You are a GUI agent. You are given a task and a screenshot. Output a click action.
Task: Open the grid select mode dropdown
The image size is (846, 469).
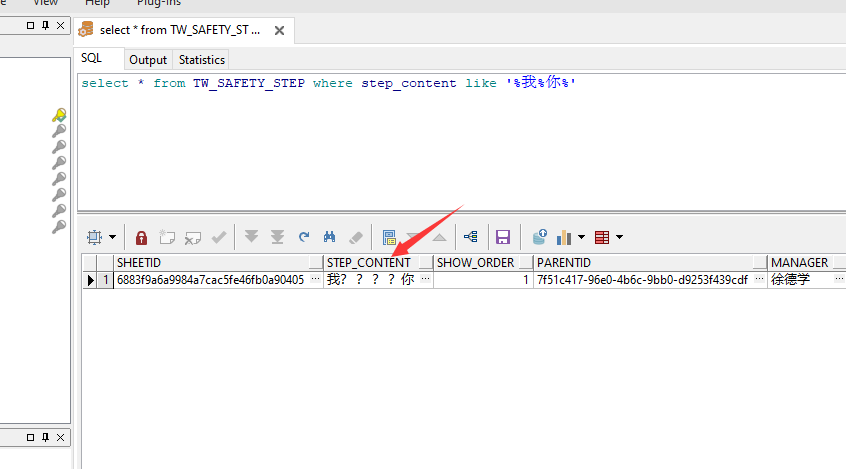(x=112, y=238)
